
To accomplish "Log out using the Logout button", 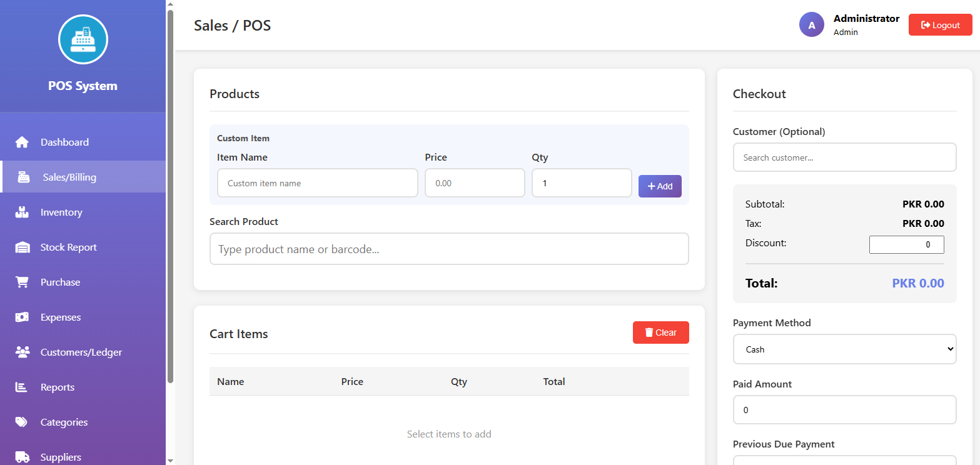I will pos(940,25).
